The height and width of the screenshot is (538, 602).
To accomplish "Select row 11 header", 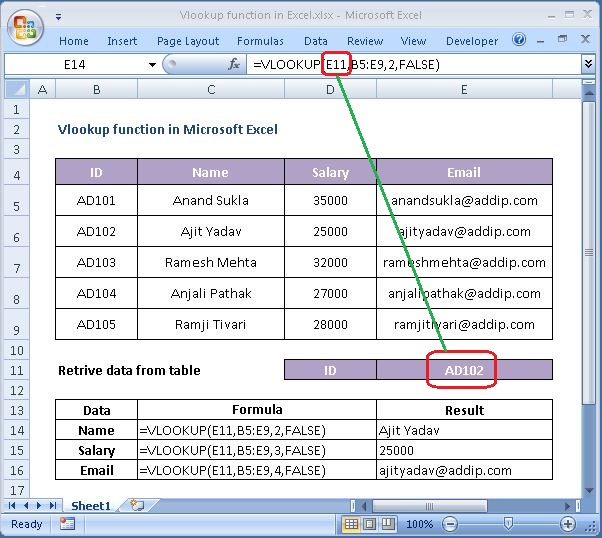I will 17,370.
